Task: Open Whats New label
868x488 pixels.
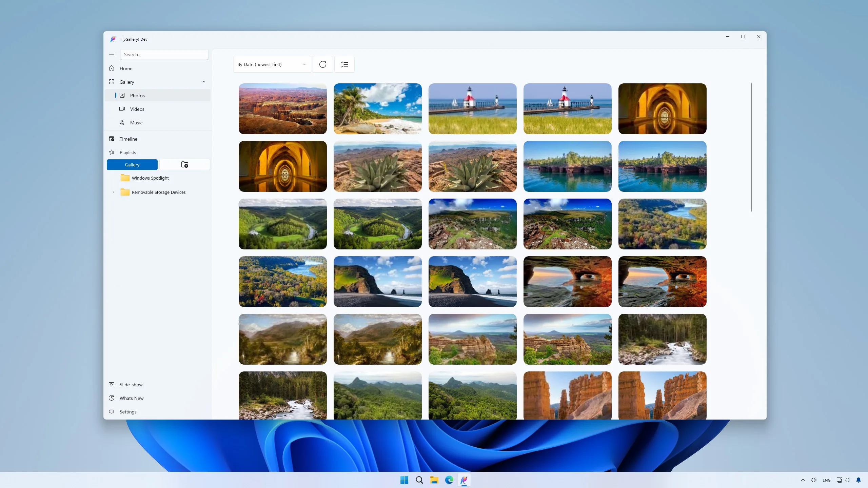Action: point(132,398)
